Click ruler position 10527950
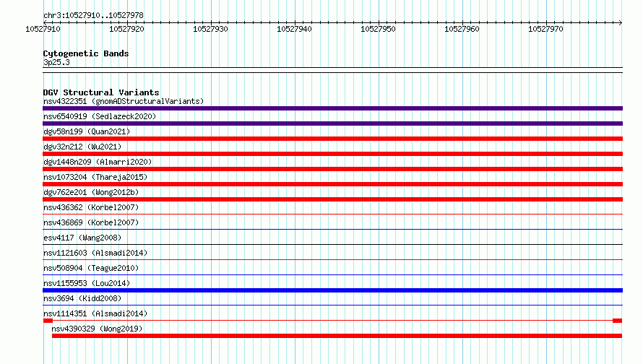 click(378, 29)
